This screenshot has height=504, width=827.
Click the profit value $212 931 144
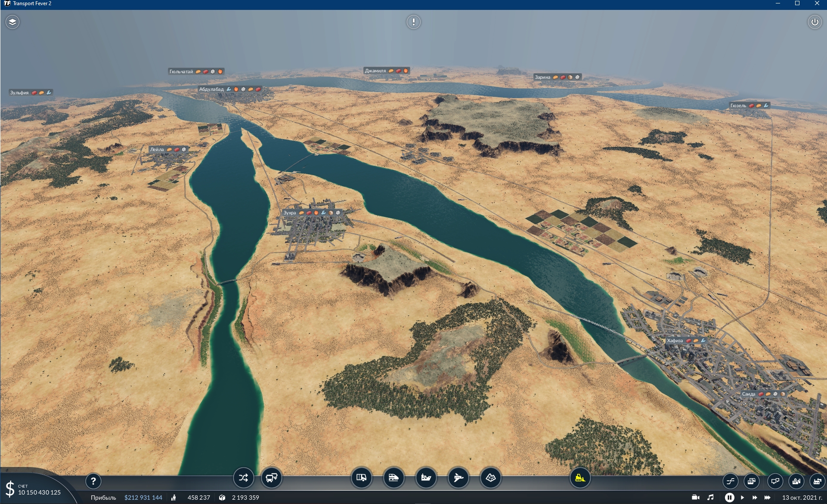click(143, 498)
